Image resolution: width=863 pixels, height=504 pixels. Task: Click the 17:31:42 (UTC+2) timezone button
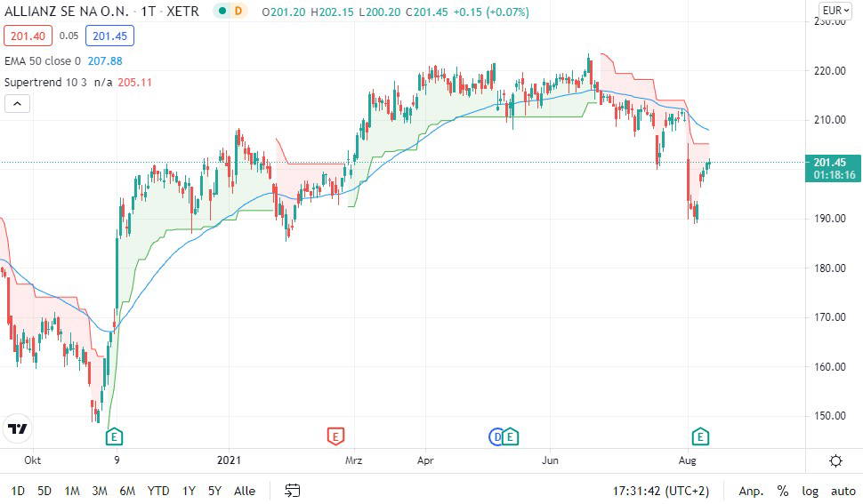point(660,491)
